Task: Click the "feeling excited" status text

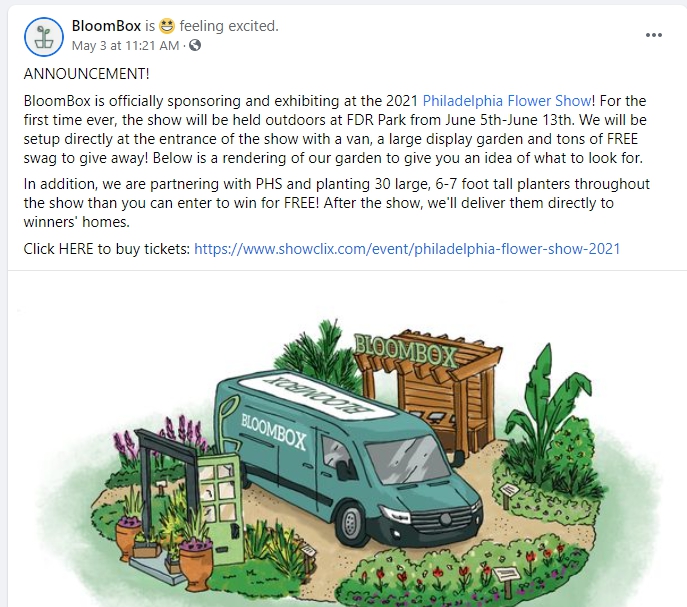Action: coord(229,26)
